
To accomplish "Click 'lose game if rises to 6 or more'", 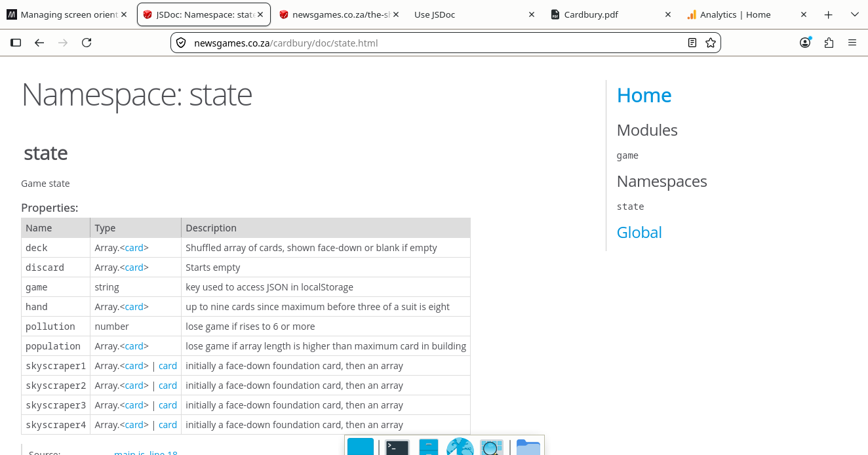I will coord(250,326).
